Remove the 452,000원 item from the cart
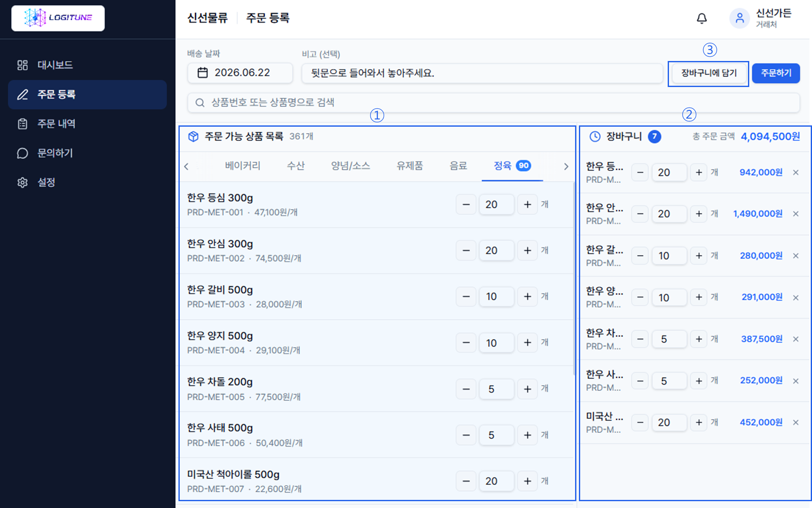 tap(796, 422)
